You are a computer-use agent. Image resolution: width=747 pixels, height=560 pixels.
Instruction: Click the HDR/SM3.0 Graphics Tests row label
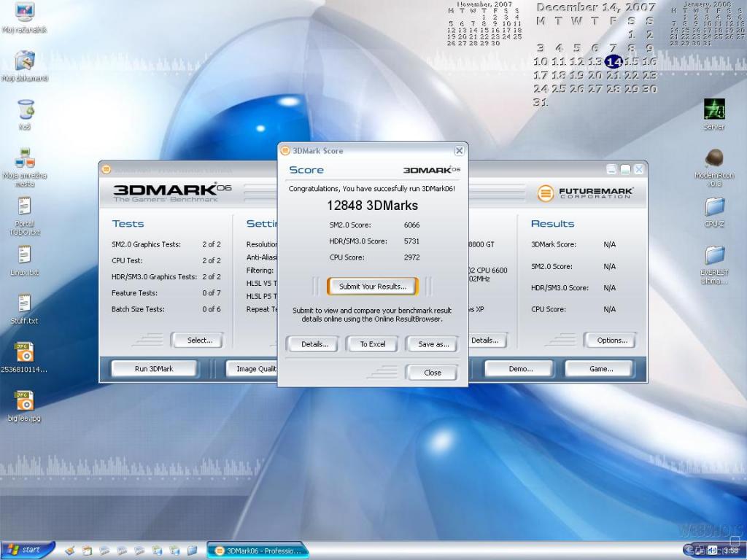(155, 276)
